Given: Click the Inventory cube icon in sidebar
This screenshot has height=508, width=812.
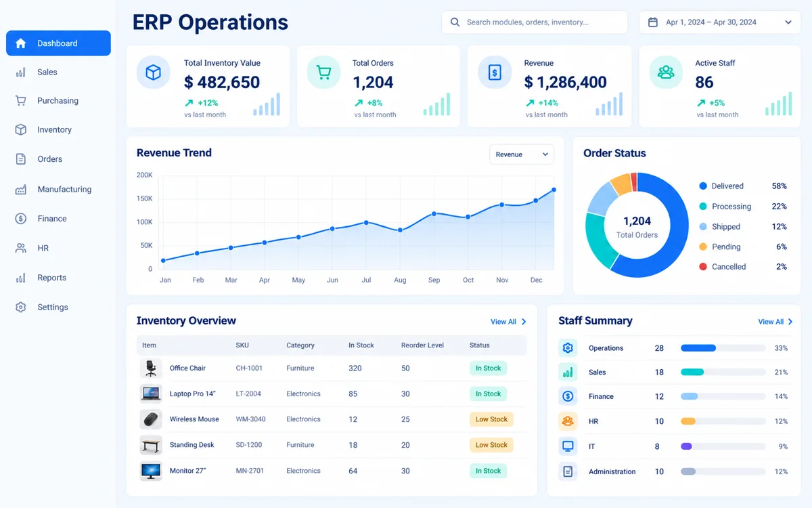Looking at the screenshot, I should [x=21, y=130].
